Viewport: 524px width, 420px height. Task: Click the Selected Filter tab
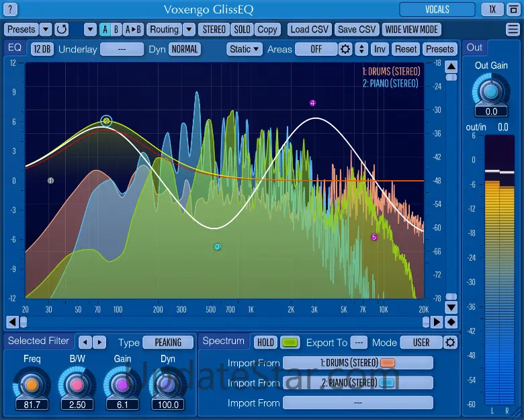[39, 341]
